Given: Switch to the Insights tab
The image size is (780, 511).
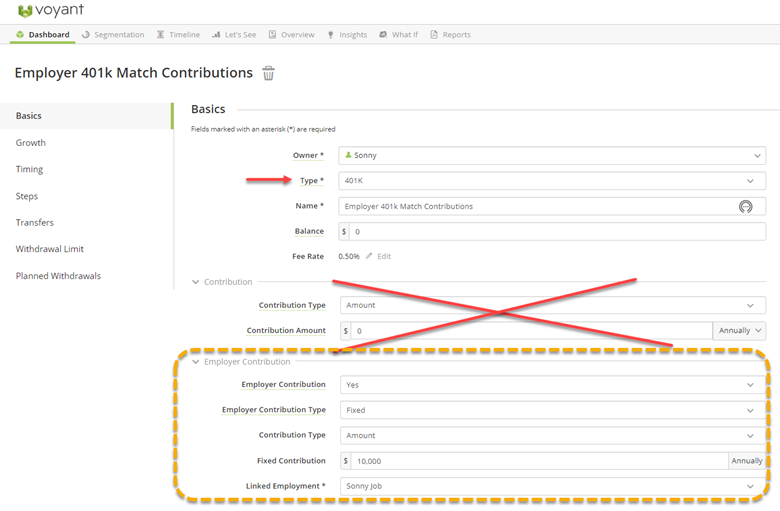Looking at the screenshot, I should [x=347, y=35].
